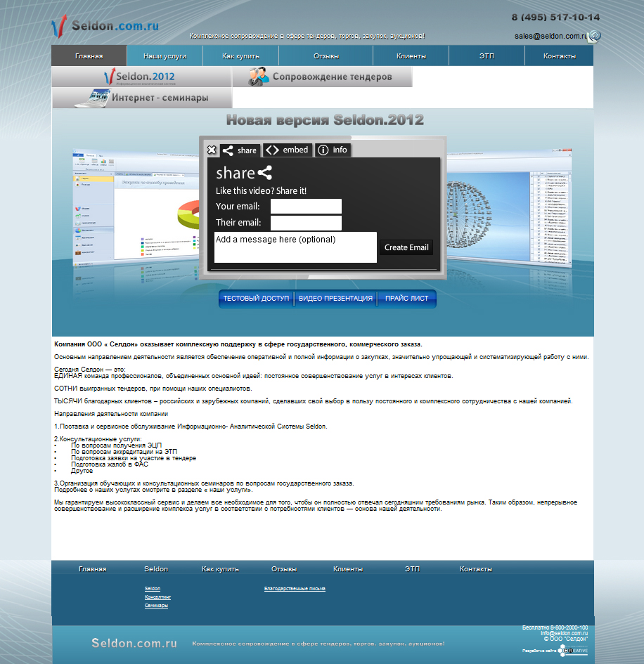The height and width of the screenshot is (664, 644).
Task: Click footer menu item Клиенты
Action: click(348, 569)
